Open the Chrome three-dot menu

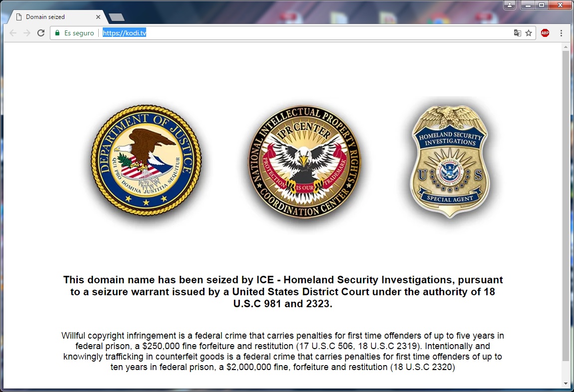[561, 33]
